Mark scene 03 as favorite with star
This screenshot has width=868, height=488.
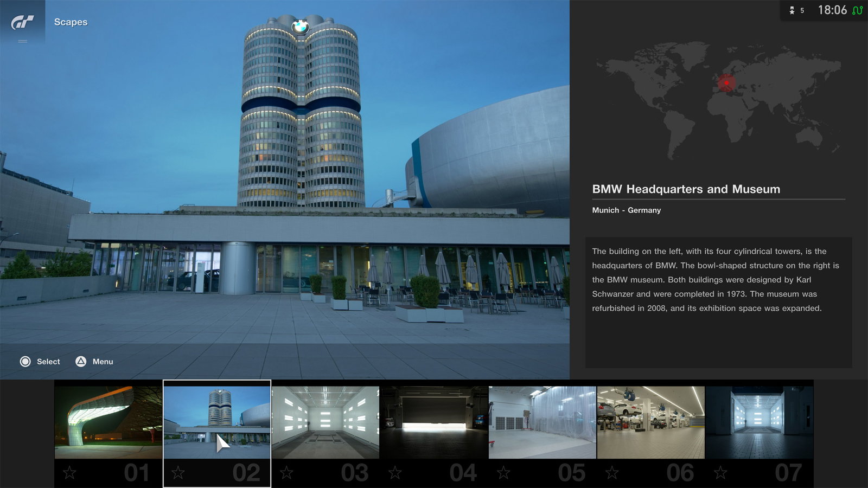286,473
